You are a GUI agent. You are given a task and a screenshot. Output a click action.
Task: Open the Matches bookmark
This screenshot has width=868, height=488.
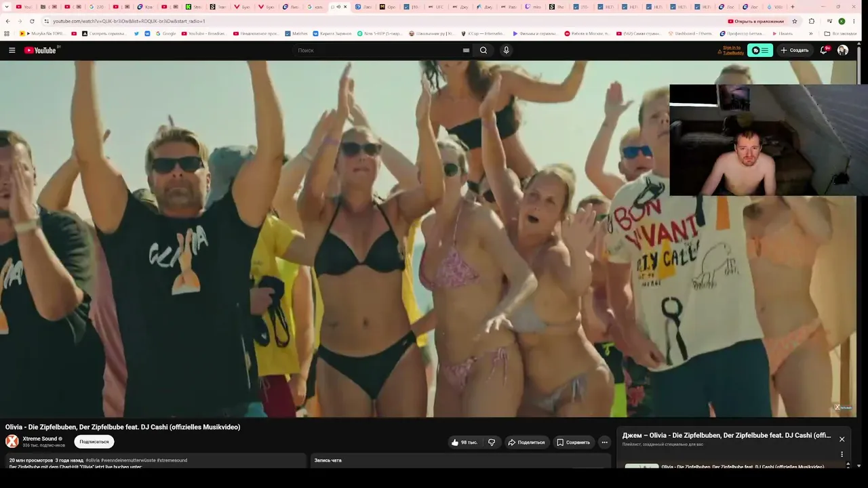(x=296, y=33)
